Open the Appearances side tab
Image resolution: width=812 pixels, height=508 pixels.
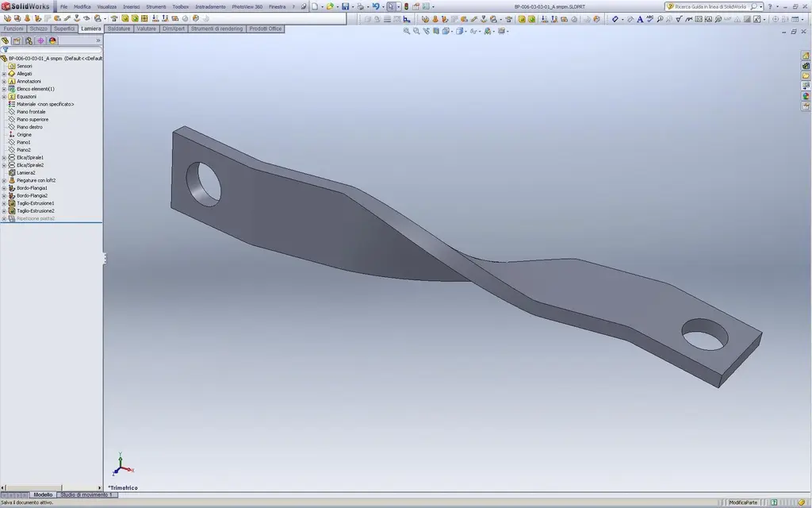point(806,96)
